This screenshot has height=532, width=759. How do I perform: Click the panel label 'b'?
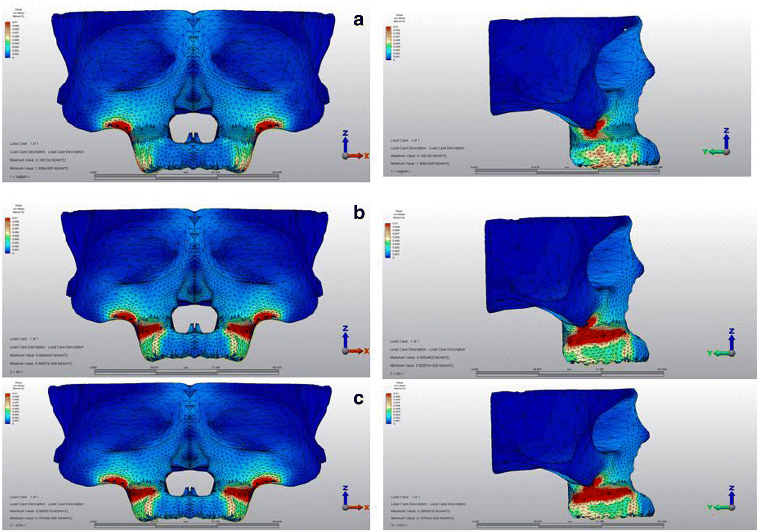click(x=359, y=212)
